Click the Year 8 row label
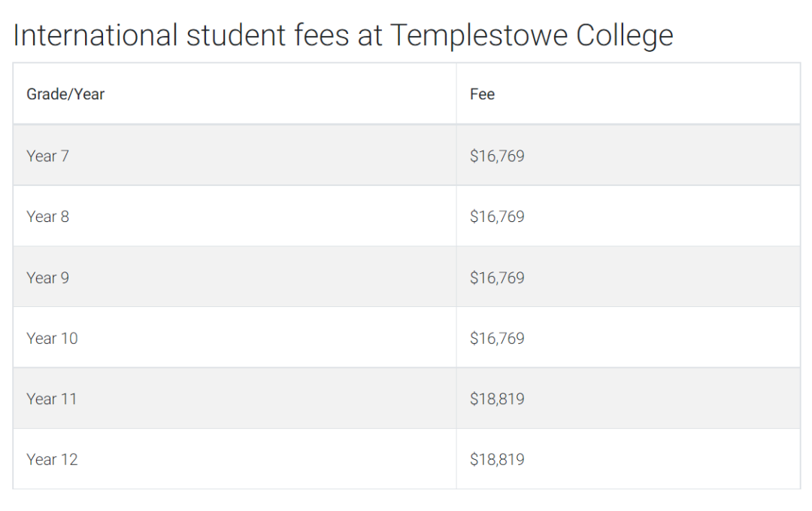Screen dimensions: 812x511 coord(47,217)
